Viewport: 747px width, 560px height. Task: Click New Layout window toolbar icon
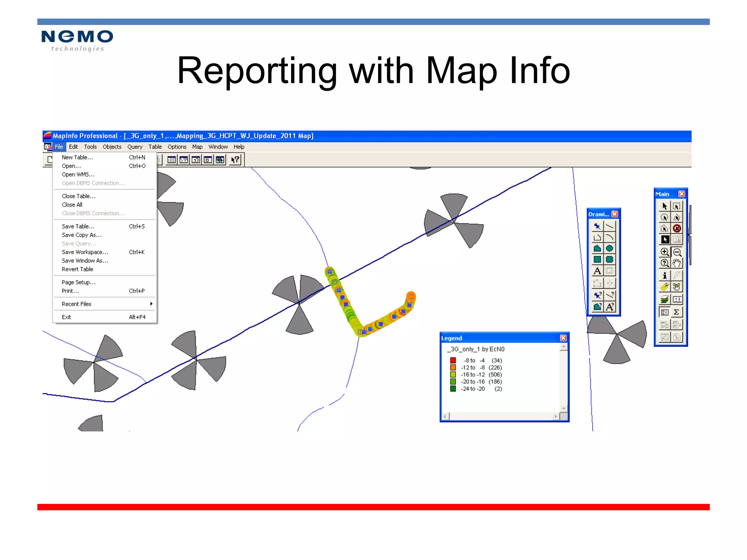pyautogui.click(x=208, y=160)
